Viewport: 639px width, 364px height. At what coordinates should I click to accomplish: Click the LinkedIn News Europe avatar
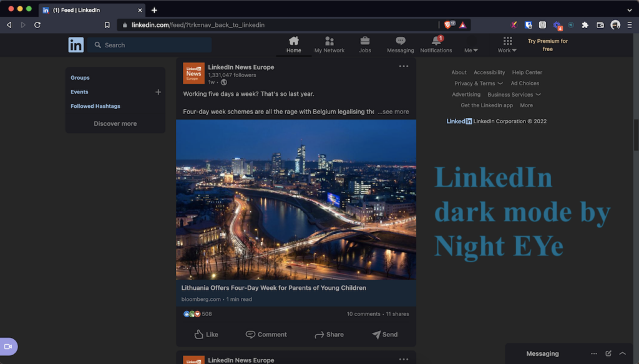coord(193,73)
